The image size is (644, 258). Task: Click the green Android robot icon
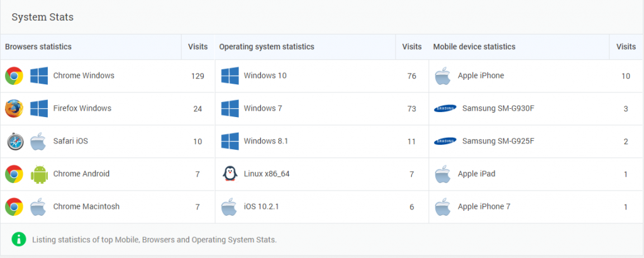(x=39, y=174)
